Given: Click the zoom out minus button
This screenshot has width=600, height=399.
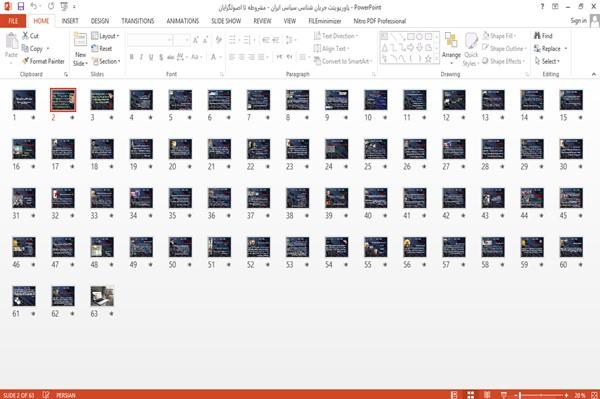Looking at the screenshot, I should point(515,395).
